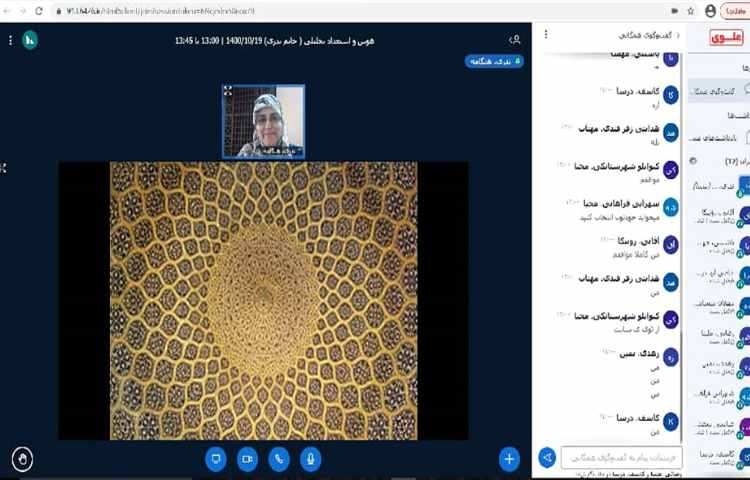This screenshot has width=750, height=480.
Task: Mute or unmute the microphone button
Action: tap(310, 459)
